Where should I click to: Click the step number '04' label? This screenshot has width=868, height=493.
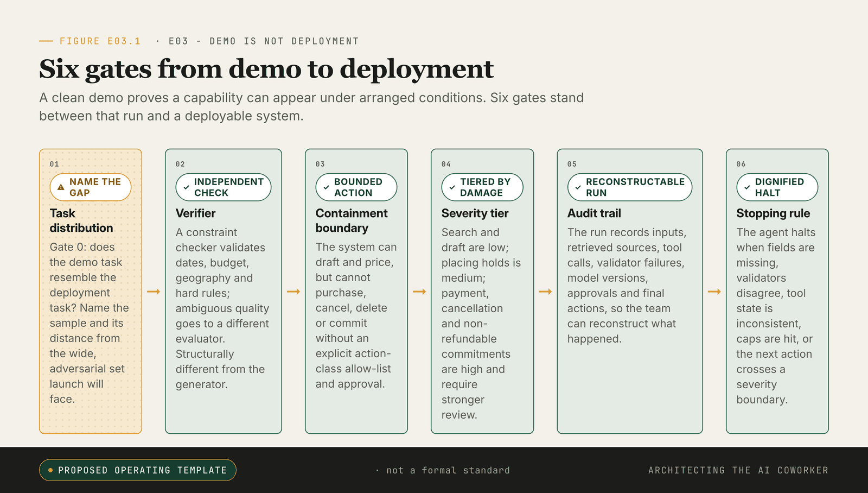click(446, 164)
